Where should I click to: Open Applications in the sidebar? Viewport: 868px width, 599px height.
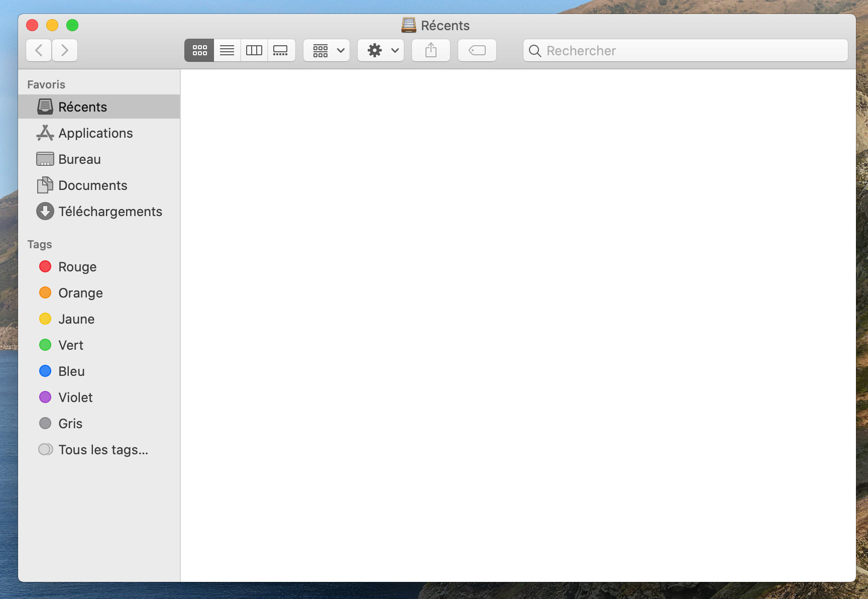click(95, 133)
